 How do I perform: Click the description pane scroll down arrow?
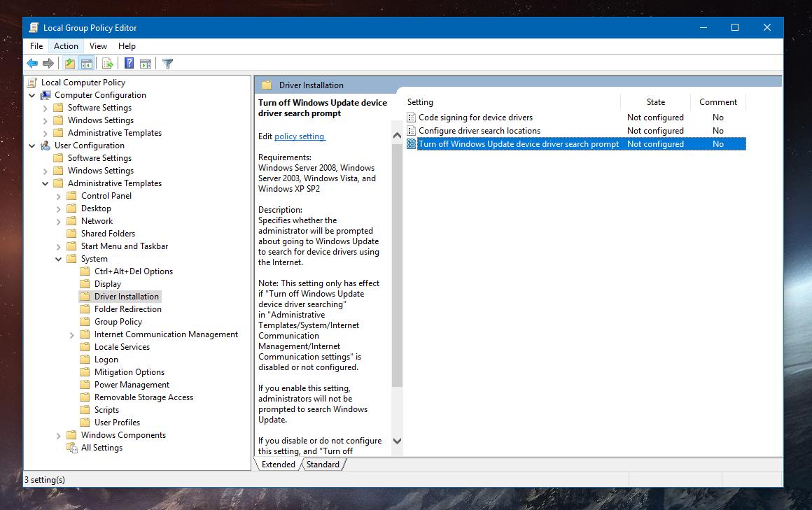(397, 441)
